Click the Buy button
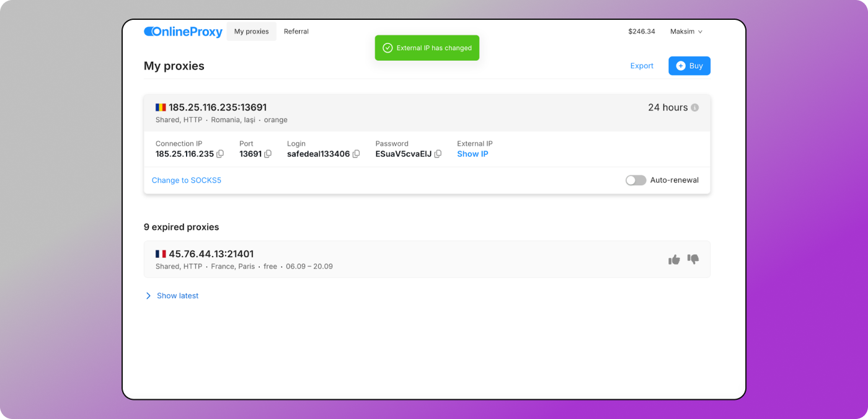Viewport: 868px width, 419px height. (689, 66)
